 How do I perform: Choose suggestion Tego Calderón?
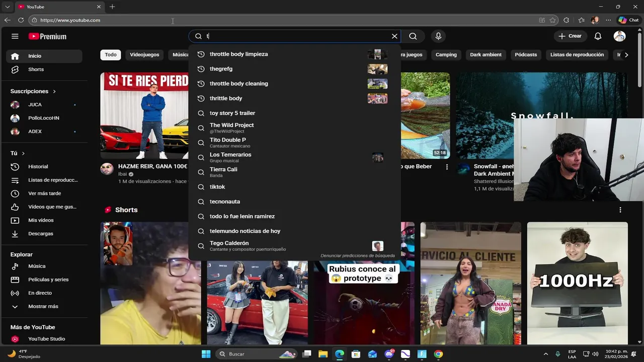click(x=294, y=246)
